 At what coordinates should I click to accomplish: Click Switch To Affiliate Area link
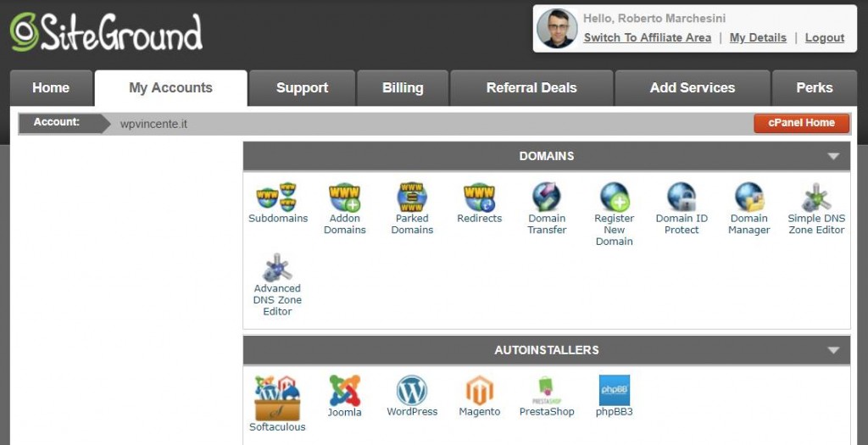coord(647,37)
